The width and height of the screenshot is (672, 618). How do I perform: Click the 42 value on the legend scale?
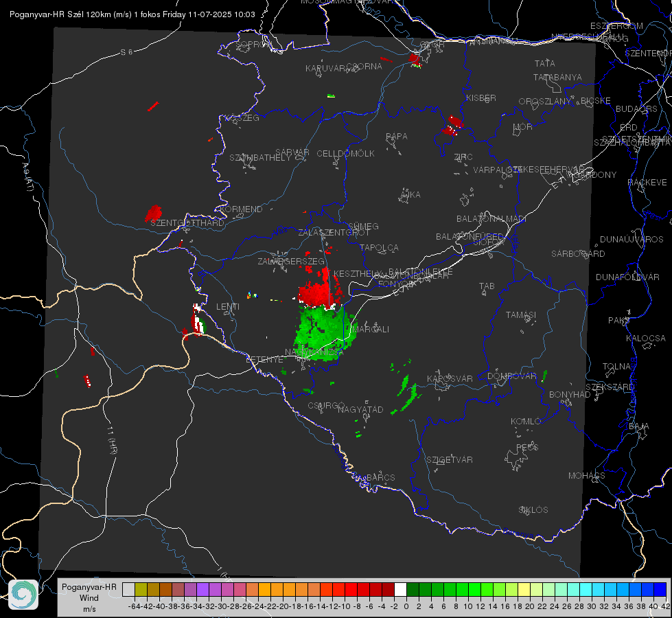[x=666, y=606]
